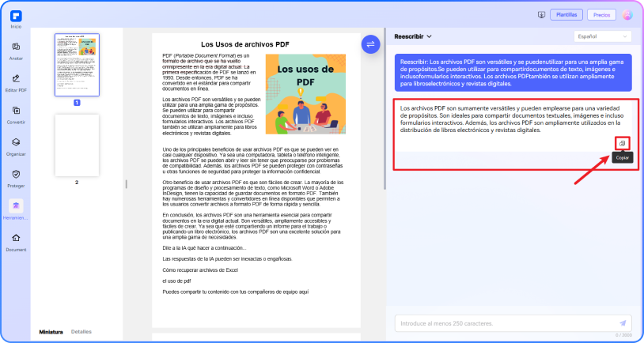Click the page number 1 badge
The image size is (644, 343).
click(x=77, y=103)
